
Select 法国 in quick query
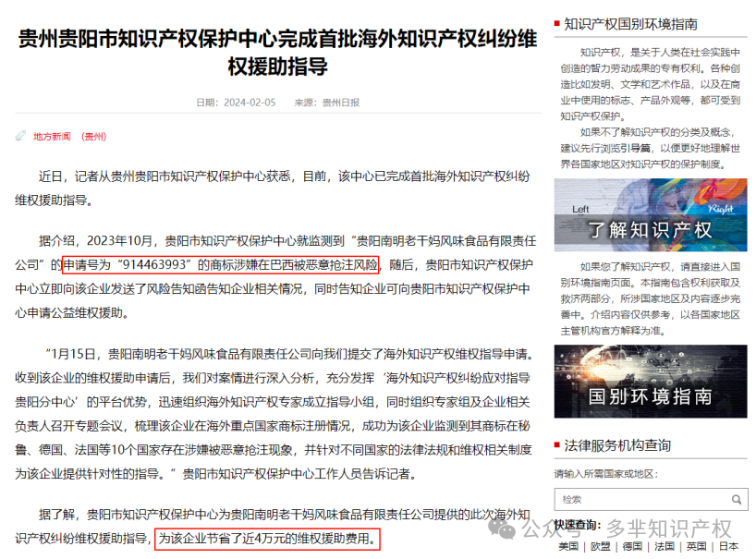665,546
